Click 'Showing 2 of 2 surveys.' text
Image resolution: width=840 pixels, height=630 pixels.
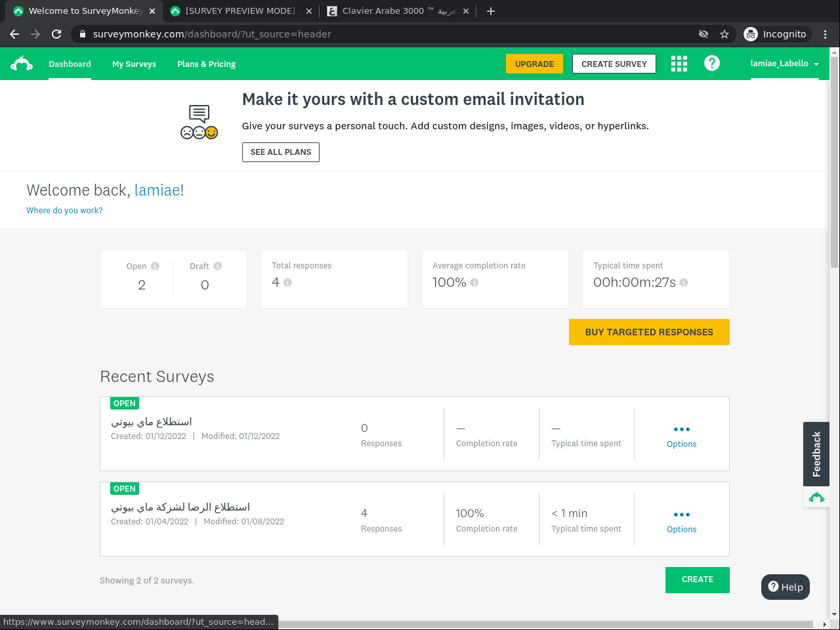(x=147, y=581)
